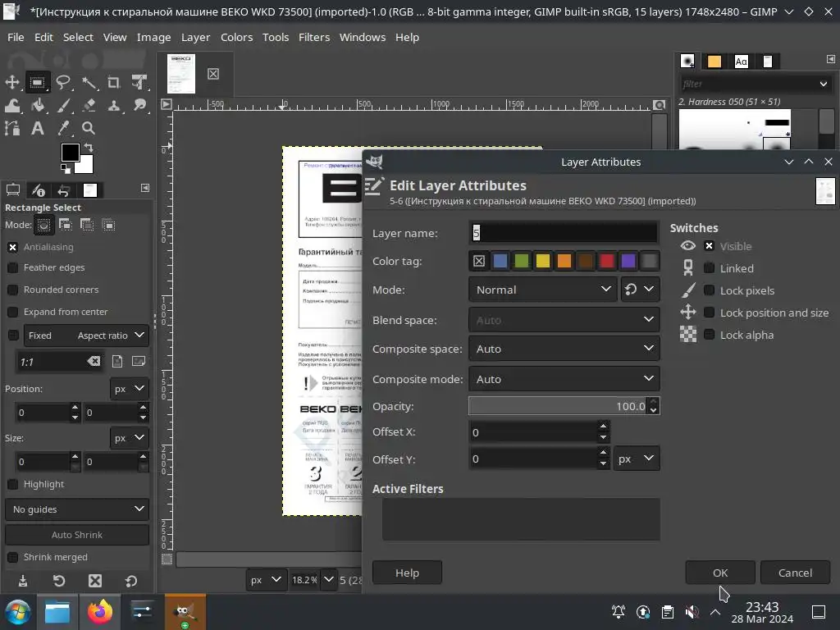Viewport: 840px width, 630px height.
Task: Select the Free Select lasso tool
Action: [x=63, y=82]
